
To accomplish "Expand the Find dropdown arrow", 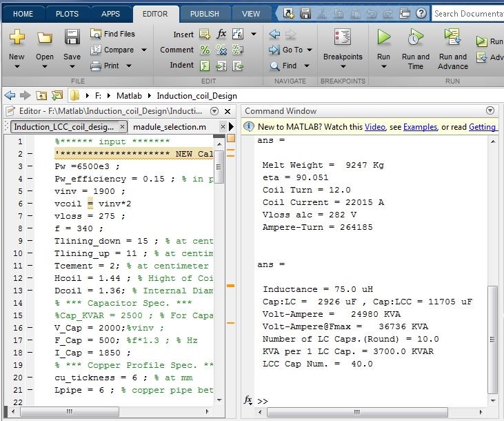I will point(307,66).
